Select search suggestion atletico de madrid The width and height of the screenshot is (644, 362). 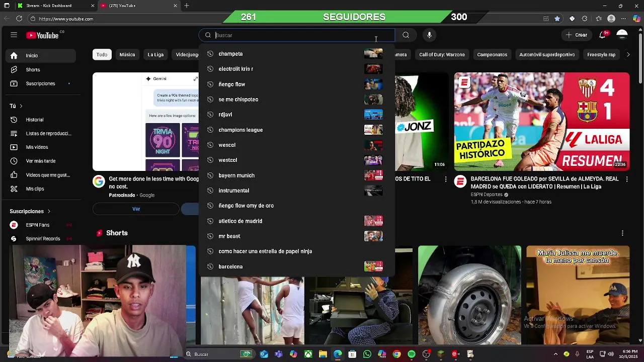coord(297,221)
